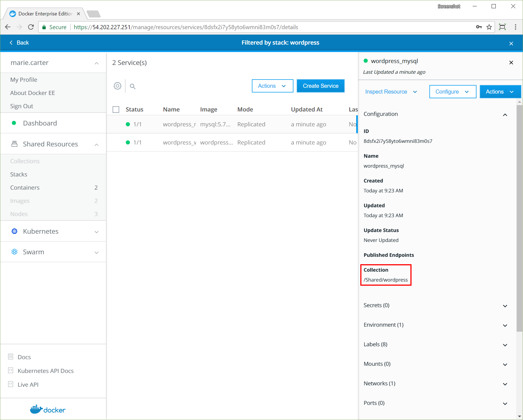Click the services settings gear icon

[118, 86]
